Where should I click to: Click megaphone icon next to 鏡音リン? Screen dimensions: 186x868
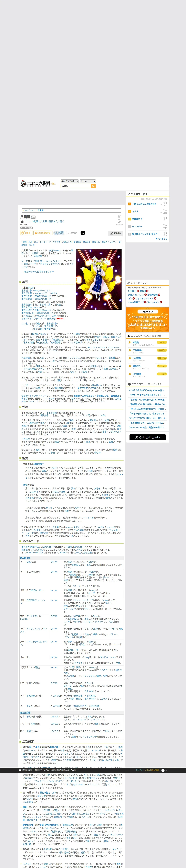[x=130, y=366]
